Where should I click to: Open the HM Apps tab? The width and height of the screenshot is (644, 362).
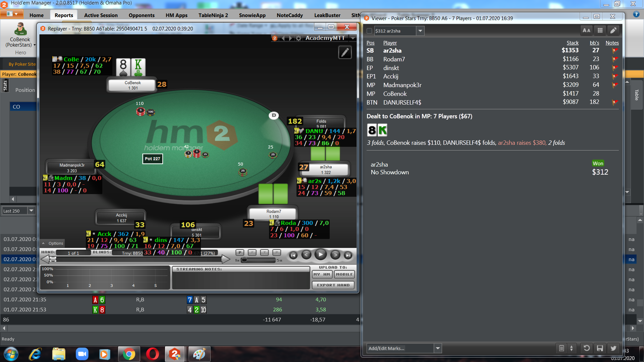click(176, 15)
